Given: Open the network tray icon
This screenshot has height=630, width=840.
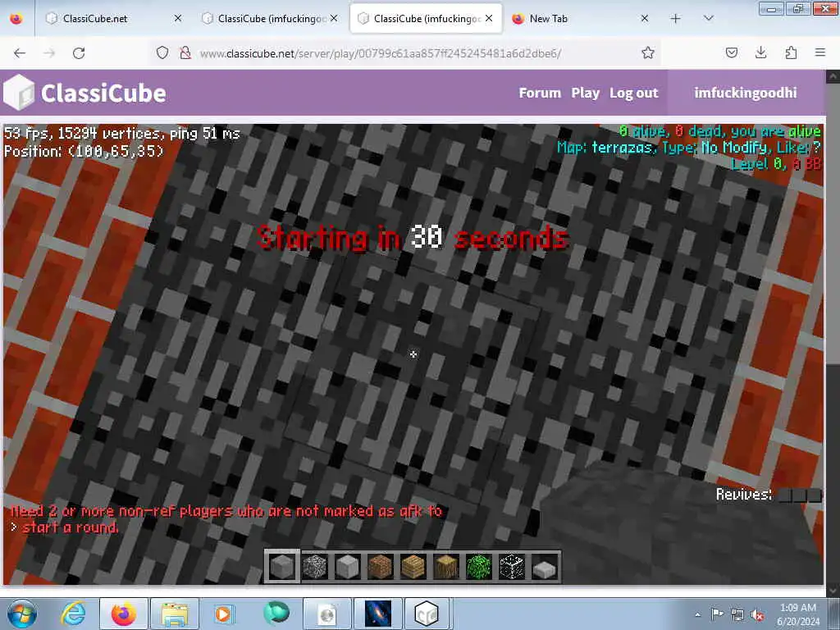Looking at the screenshot, I should coord(737,614).
